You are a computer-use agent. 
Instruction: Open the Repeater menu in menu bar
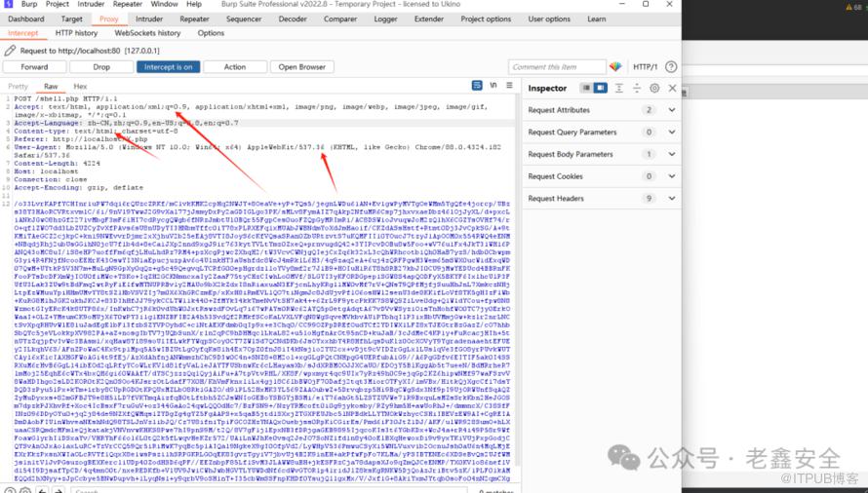point(128,4)
